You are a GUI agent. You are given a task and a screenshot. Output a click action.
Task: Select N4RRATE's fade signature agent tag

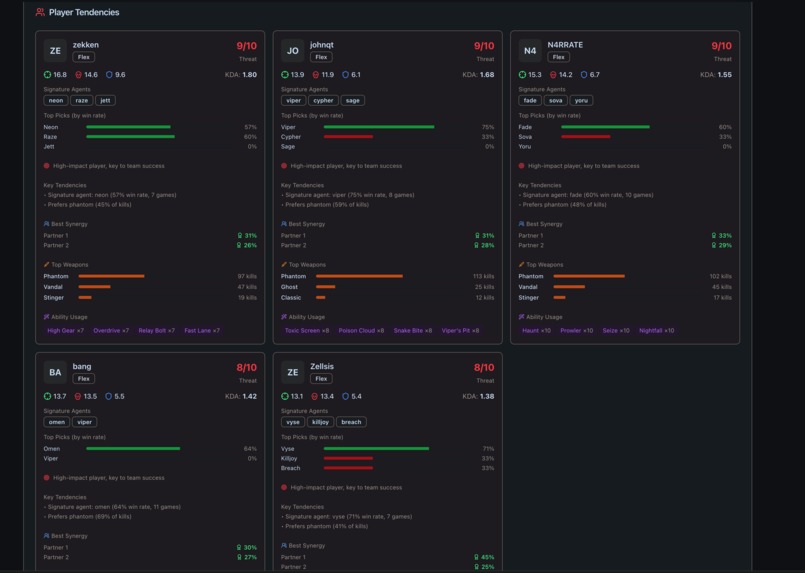[x=530, y=101]
